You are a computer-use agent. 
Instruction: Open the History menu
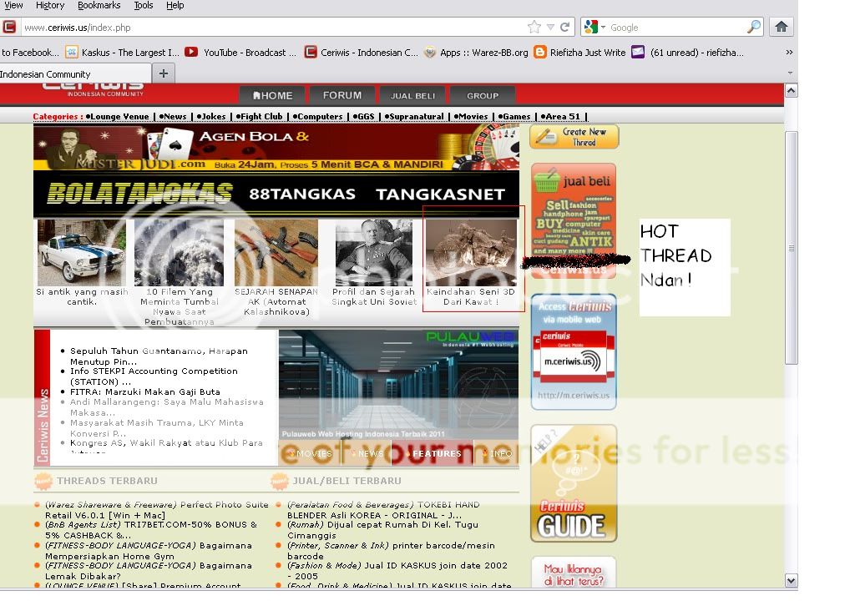[x=49, y=6]
